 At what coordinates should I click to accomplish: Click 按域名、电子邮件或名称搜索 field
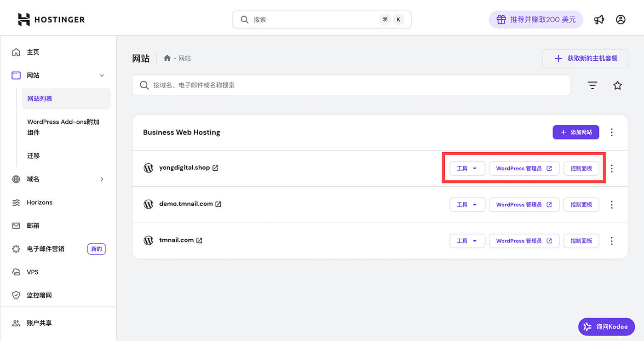(351, 85)
